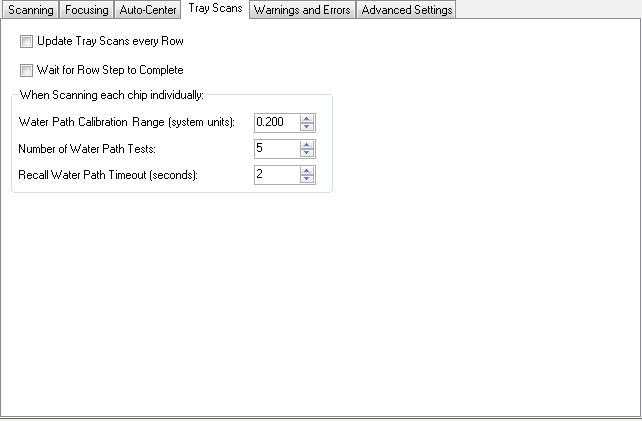This screenshot has height=421, width=642.
Task: Enable Update Tray Scans every Row
Action: 26,43
